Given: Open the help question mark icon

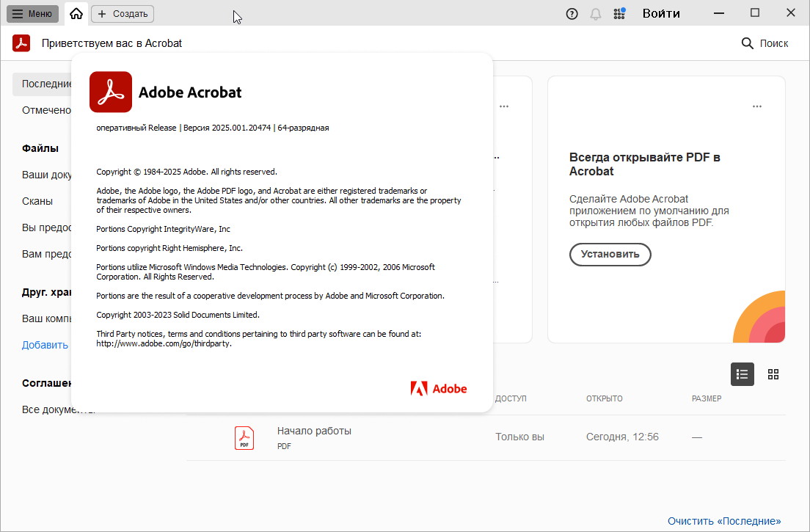Looking at the screenshot, I should (572, 14).
